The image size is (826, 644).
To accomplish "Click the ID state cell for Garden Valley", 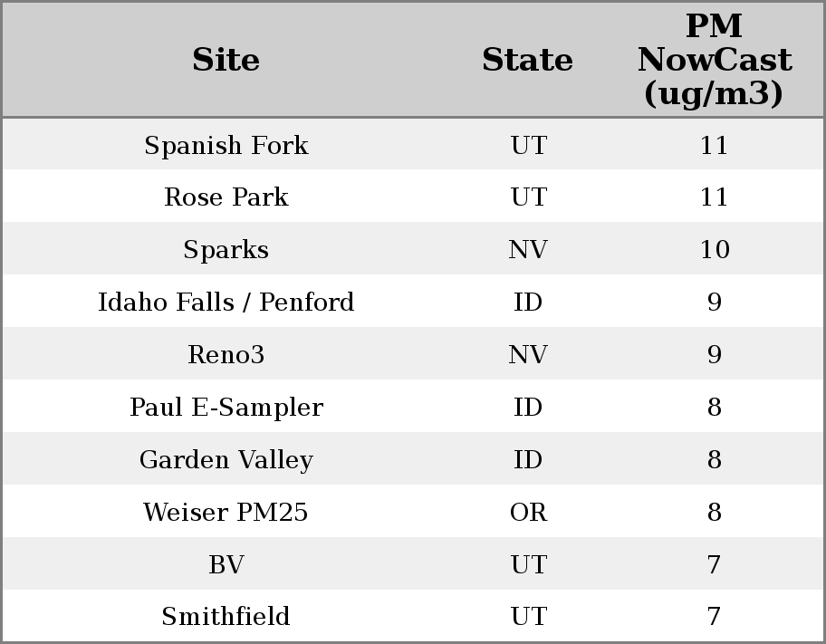I will point(528,460).
